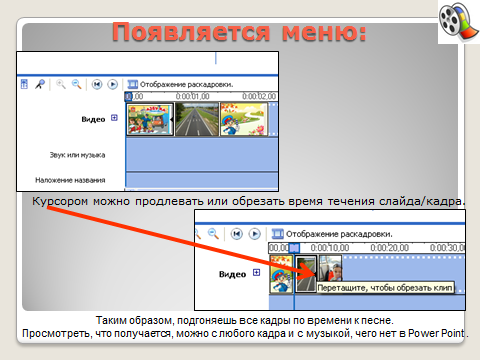This screenshot has height=360, width=480.
Task: Zoom in the upper timeline with magnifier plus
Action: tap(61, 84)
